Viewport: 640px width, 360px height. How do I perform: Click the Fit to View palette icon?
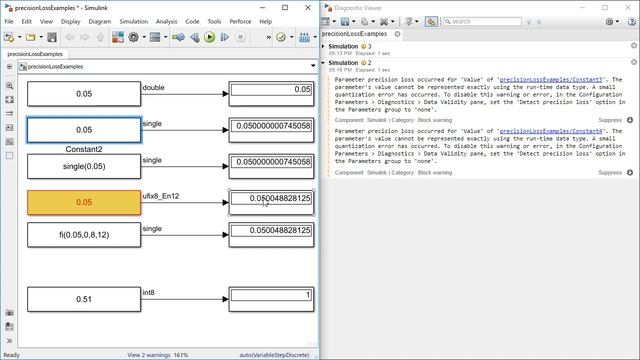pyautogui.click(x=9, y=100)
